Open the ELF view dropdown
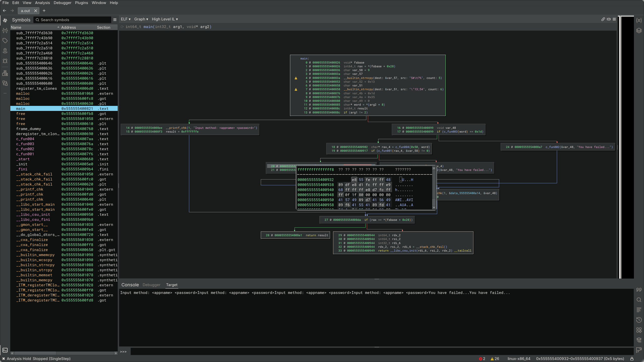644x362 pixels. [x=125, y=19]
